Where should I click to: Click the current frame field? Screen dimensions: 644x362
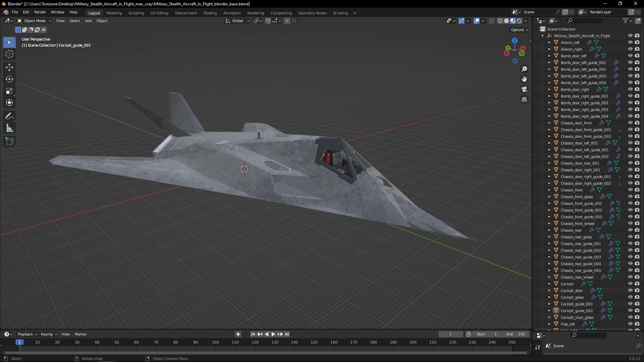point(450,334)
